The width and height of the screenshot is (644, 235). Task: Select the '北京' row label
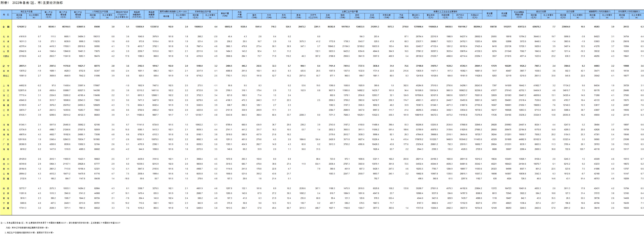tap(6, 36)
